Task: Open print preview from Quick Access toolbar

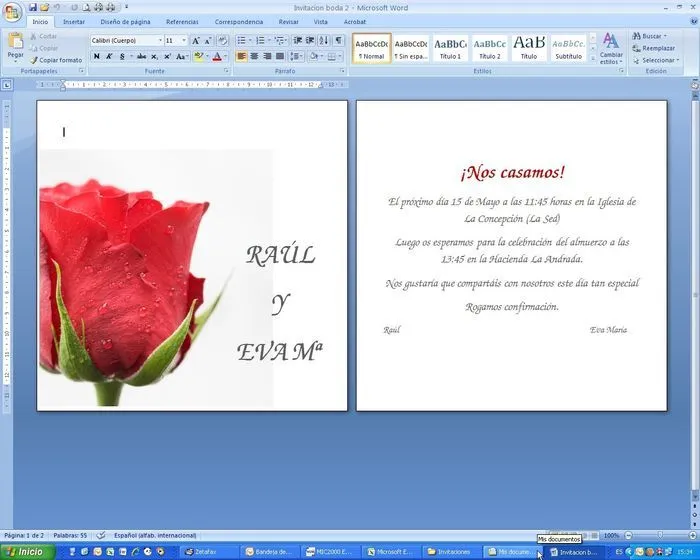Action: tap(87, 7)
